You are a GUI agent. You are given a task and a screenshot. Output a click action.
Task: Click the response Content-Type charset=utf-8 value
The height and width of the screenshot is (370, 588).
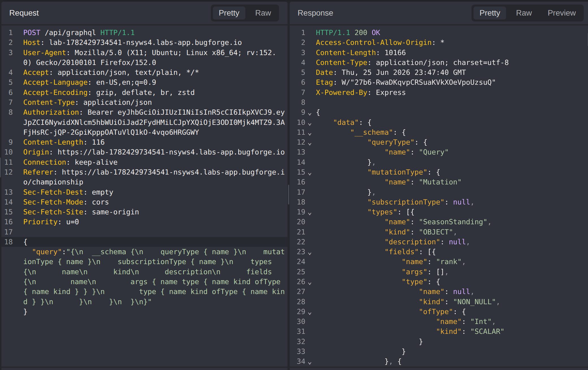coord(481,62)
